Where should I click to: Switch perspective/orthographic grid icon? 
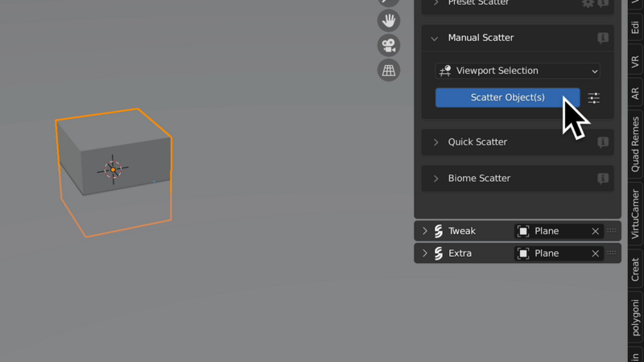tap(389, 70)
